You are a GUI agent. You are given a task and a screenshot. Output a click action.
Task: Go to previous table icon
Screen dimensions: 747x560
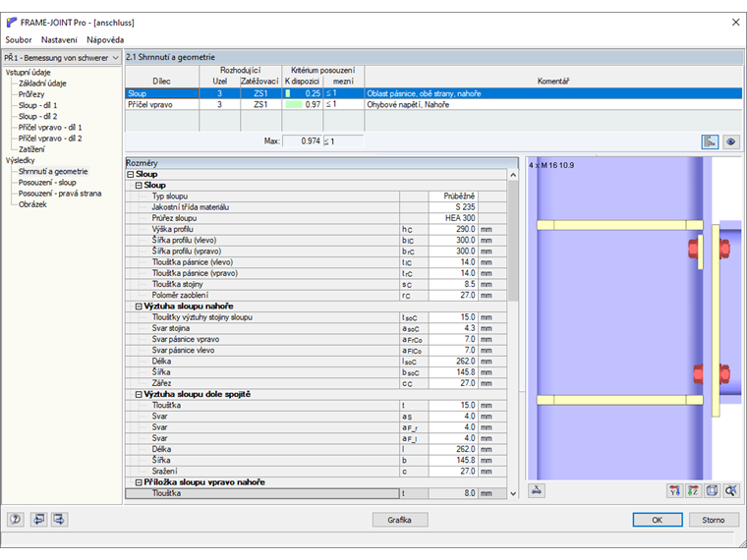pos(38,519)
